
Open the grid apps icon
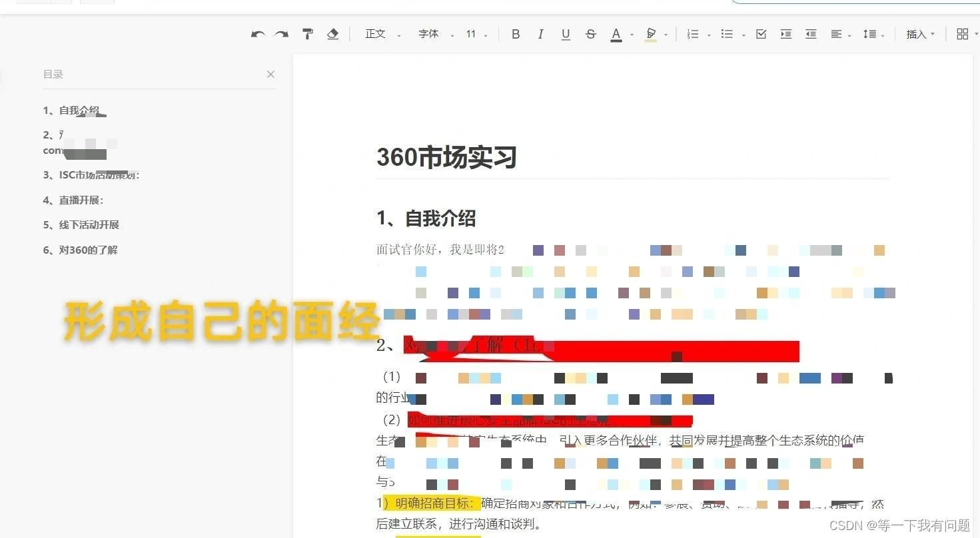[962, 34]
